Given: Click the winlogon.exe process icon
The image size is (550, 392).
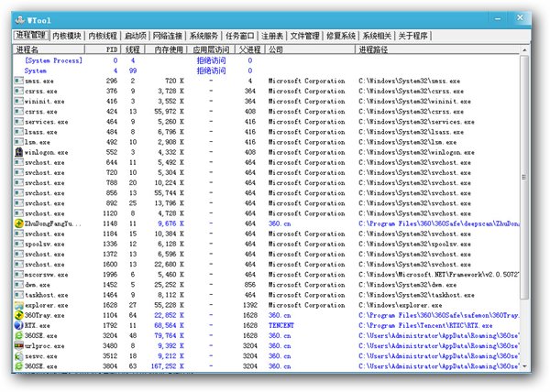Looking at the screenshot, I should pos(18,152).
